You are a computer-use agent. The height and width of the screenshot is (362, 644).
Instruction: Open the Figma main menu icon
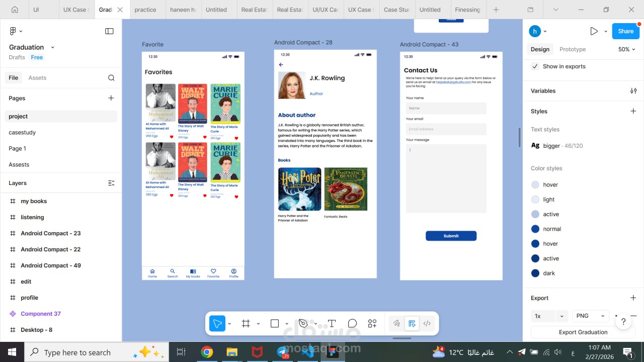(13, 31)
